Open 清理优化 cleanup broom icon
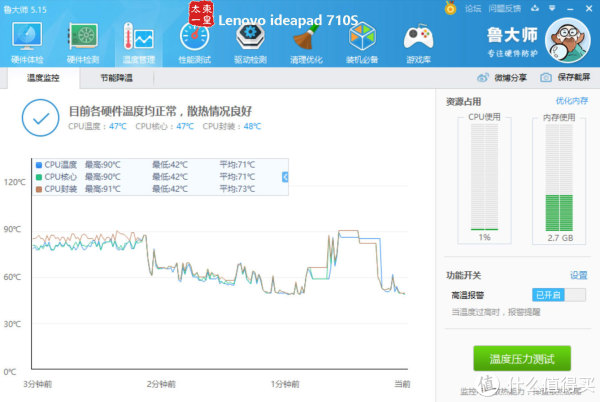 [x=306, y=37]
